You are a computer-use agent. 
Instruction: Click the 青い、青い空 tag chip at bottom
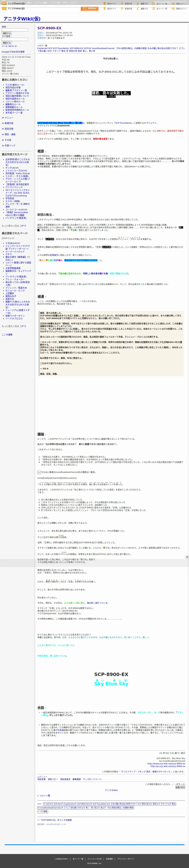pos(90,808)
